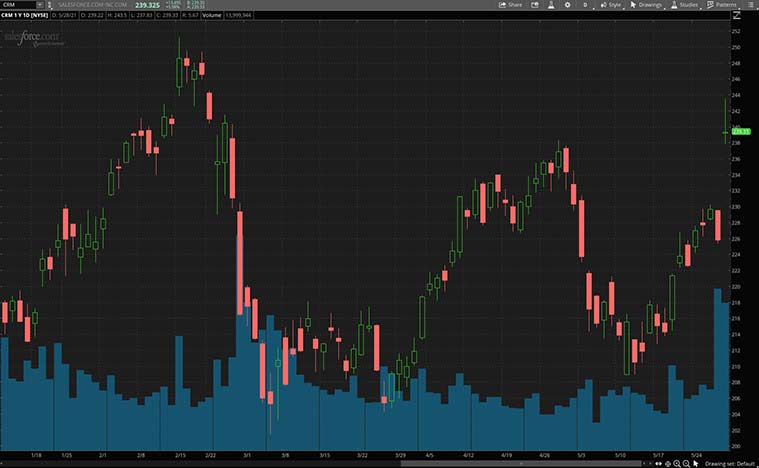Click the 'CRM 1 Y 1D [NYSE]' chart label

pyautogui.click(x=25, y=15)
